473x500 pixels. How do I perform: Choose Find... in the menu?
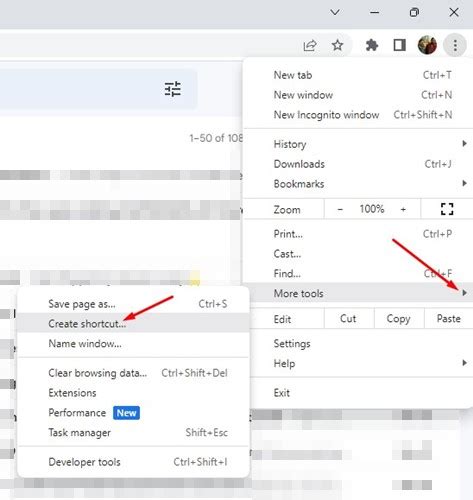coord(358,274)
